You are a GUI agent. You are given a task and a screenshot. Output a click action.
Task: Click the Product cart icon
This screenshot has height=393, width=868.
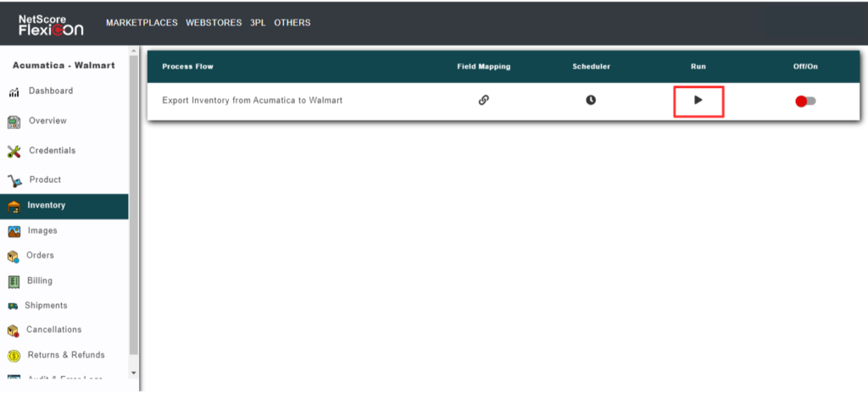tap(14, 180)
